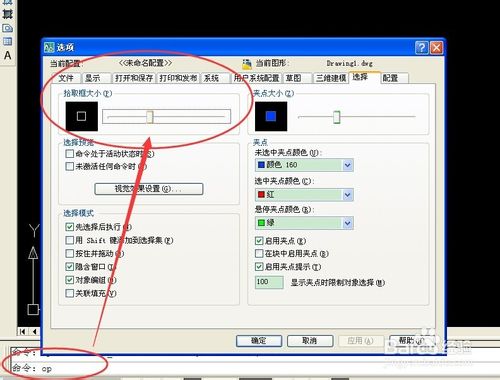The height and width of the screenshot is (380, 500).
Task: Close the 选项 dialog
Action: coord(436,48)
